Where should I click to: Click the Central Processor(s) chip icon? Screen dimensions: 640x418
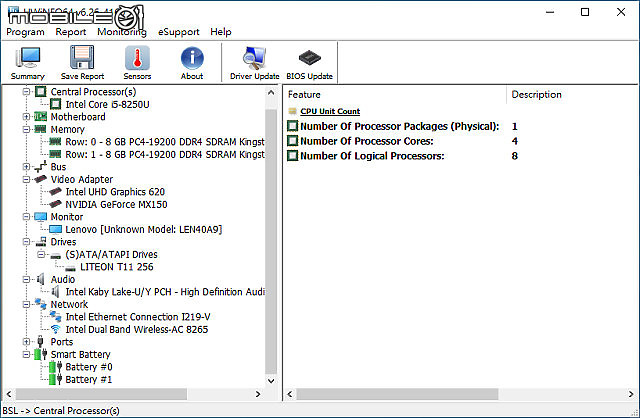click(x=40, y=91)
